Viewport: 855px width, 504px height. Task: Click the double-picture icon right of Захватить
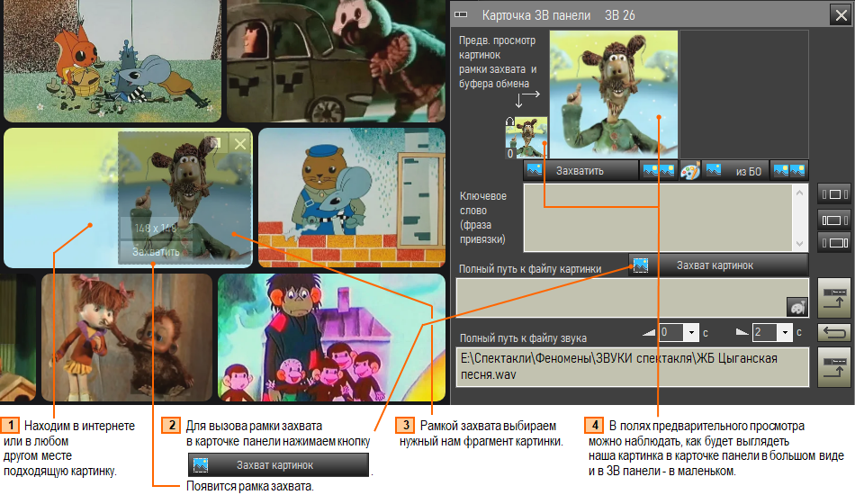[x=659, y=171]
